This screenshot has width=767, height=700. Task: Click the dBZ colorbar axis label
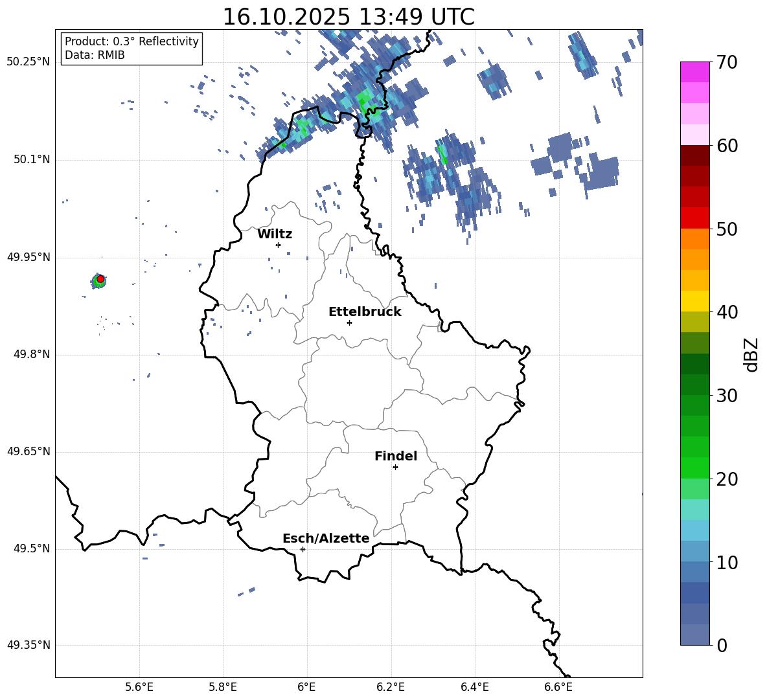tap(751, 354)
